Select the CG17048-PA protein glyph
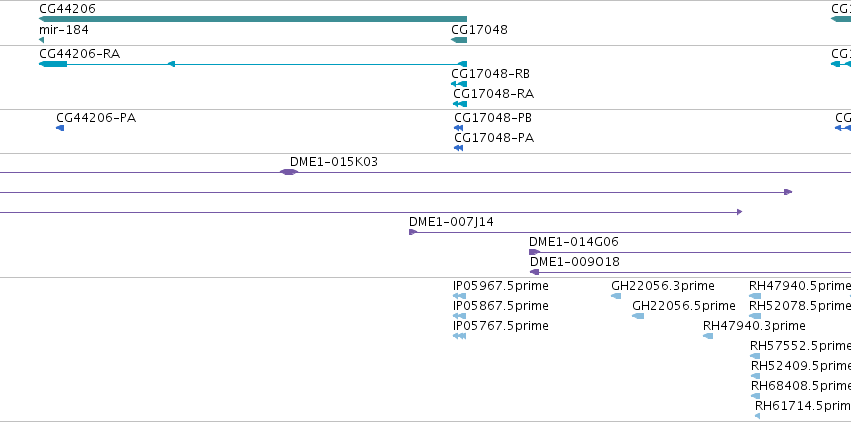The width and height of the screenshot is (851, 422). point(459,148)
